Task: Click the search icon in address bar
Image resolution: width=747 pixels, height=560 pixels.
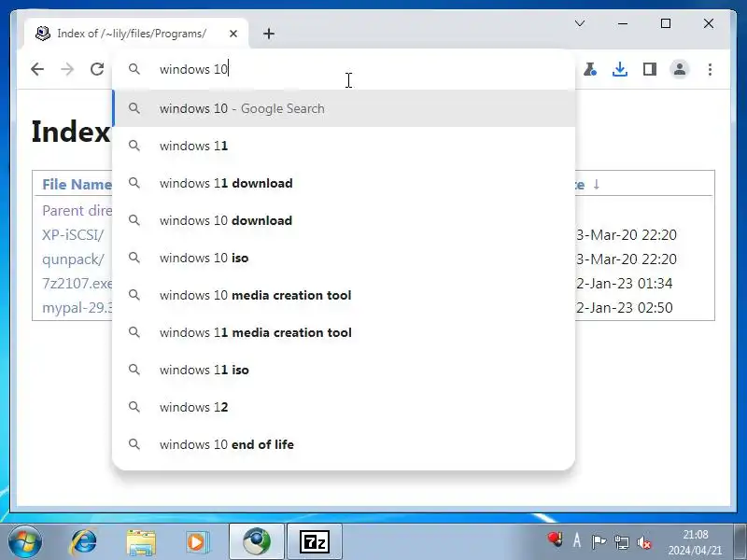Action: point(134,69)
